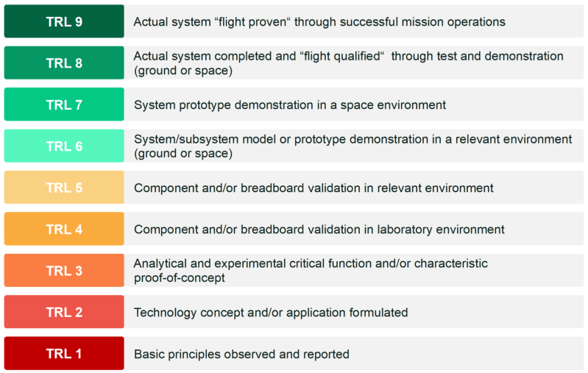
Task: Click the pale yellow TRL 5 box
Action: coord(64,188)
